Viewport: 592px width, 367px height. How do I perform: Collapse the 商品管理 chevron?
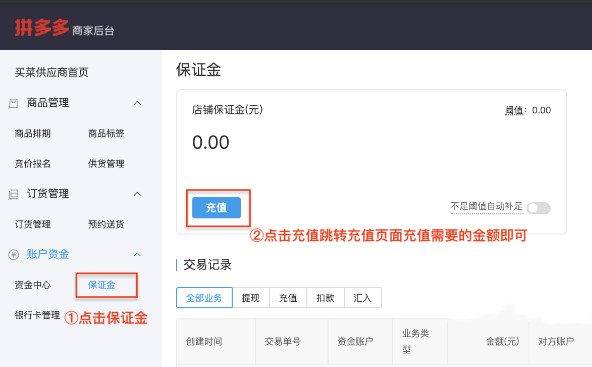click(137, 103)
